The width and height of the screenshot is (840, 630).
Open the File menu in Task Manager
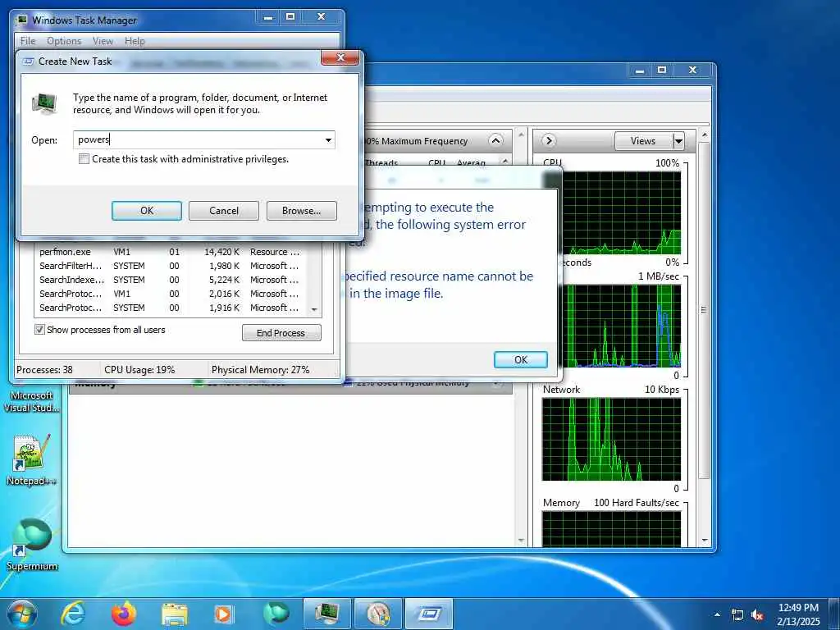point(28,41)
